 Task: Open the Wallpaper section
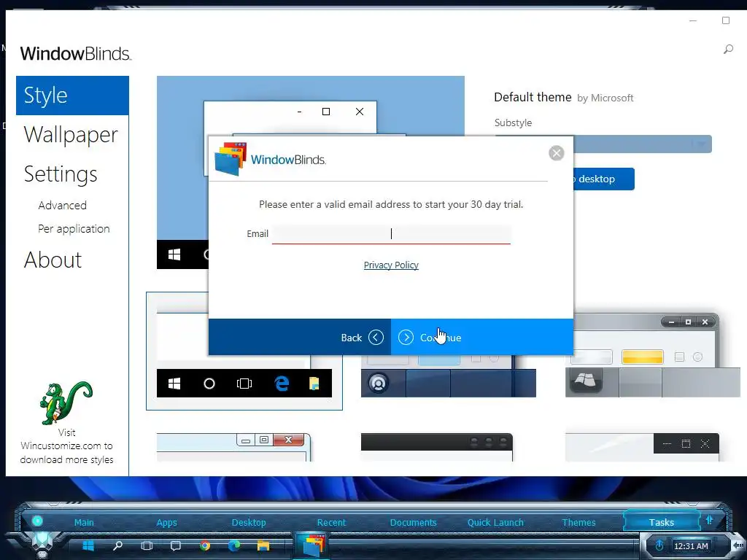tap(71, 135)
